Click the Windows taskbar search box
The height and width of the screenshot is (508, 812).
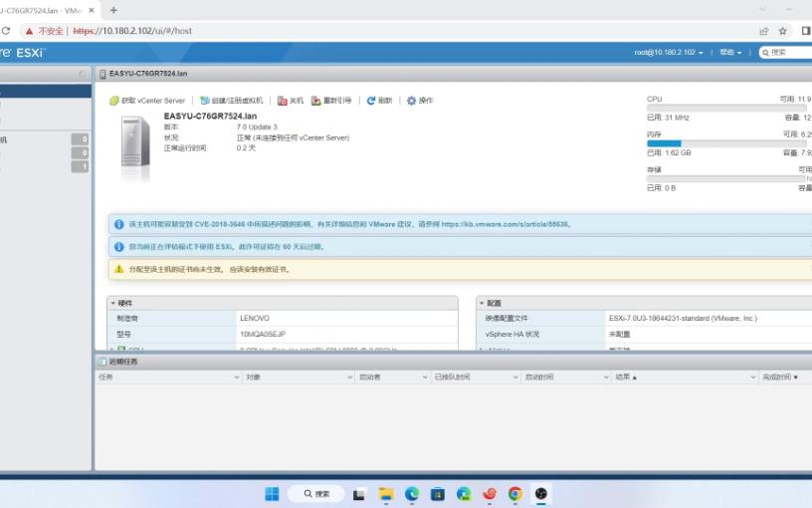coord(316,494)
